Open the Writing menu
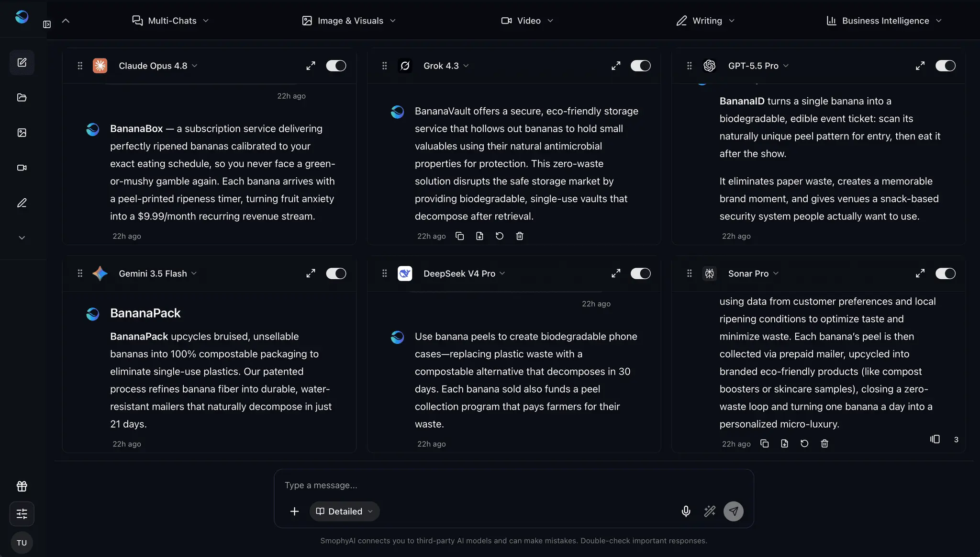The width and height of the screenshot is (980, 557). click(705, 21)
